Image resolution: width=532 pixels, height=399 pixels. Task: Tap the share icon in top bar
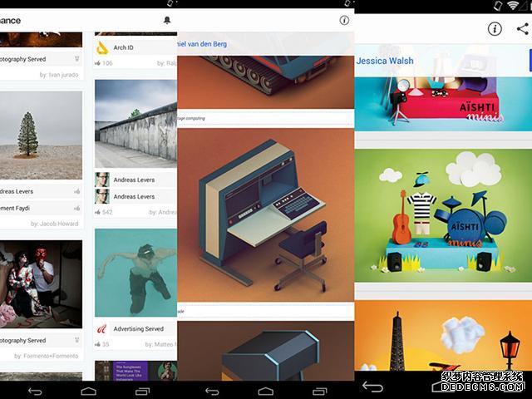522,29
